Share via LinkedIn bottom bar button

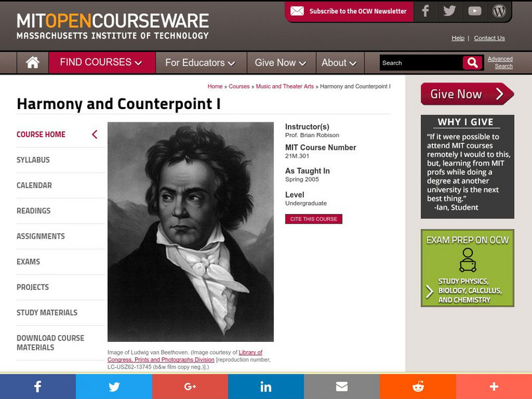tap(265, 386)
